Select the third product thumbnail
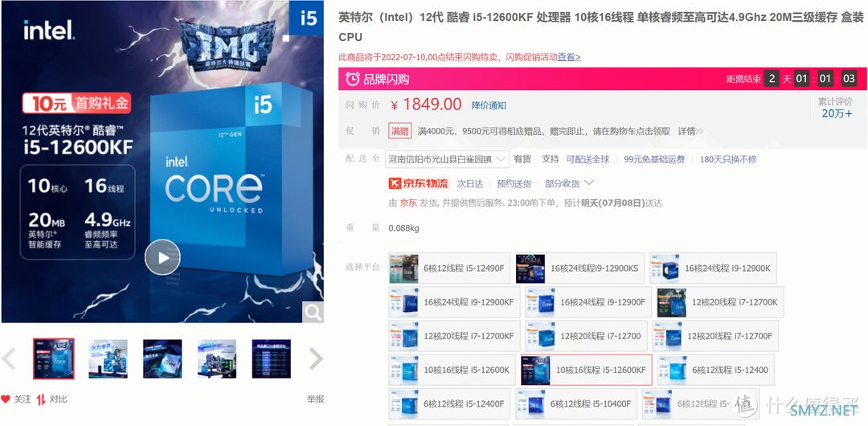The height and width of the screenshot is (426, 868). tap(162, 359)
